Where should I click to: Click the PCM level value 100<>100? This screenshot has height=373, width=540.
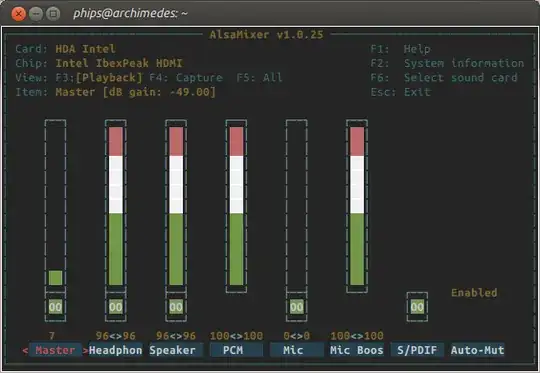click(x=236, y=336)
